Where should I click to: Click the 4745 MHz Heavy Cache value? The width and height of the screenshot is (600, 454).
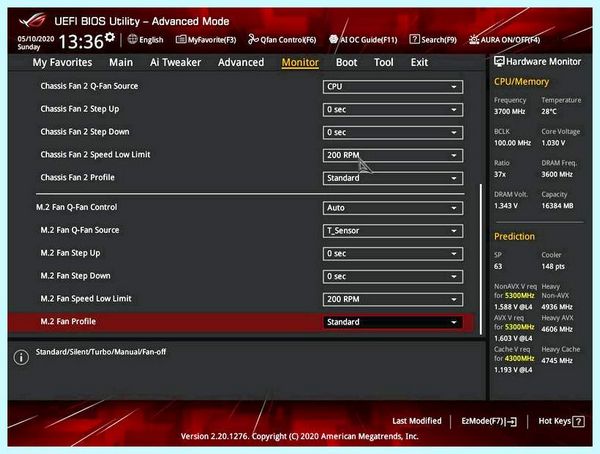pyautogui.click(x=557, y=361)
